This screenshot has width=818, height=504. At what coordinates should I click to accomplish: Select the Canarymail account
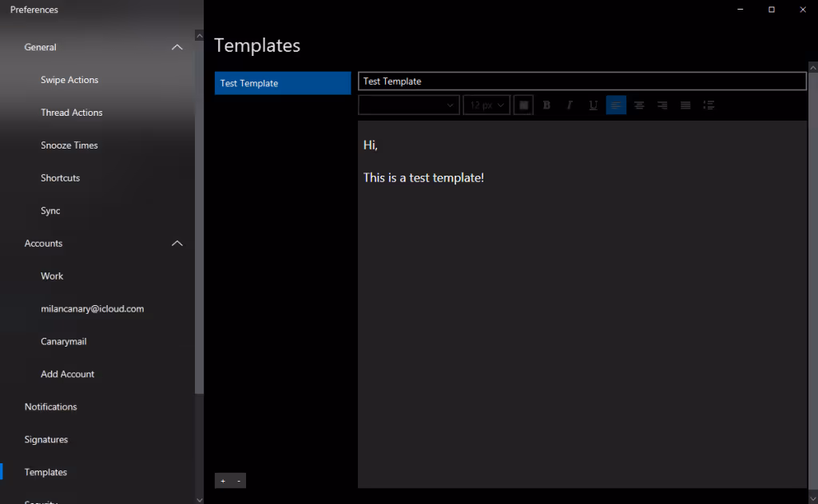(x=64, y=342)
